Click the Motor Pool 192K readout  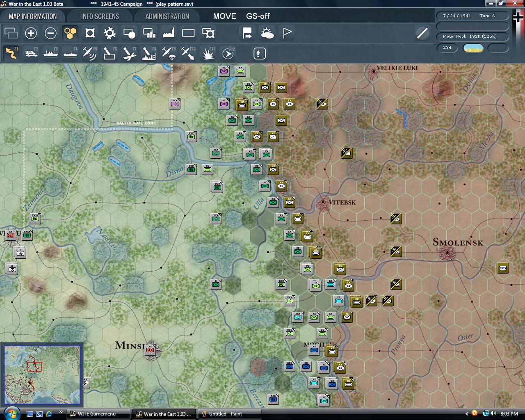click(x=473, y=37)
